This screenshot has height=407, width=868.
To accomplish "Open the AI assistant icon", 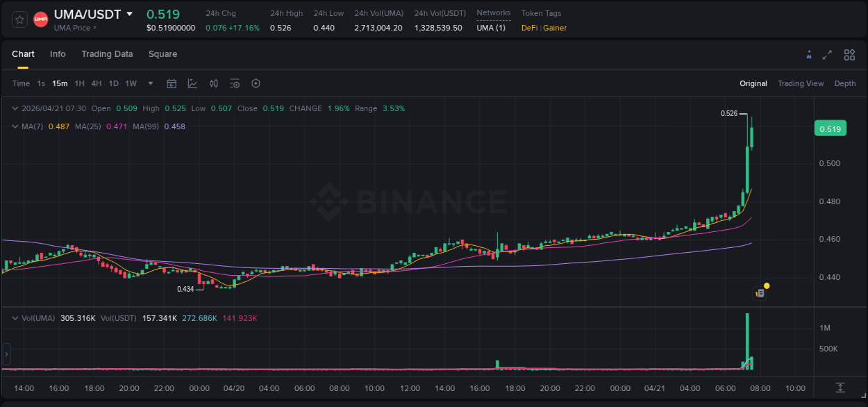I will tap(808, 54).
